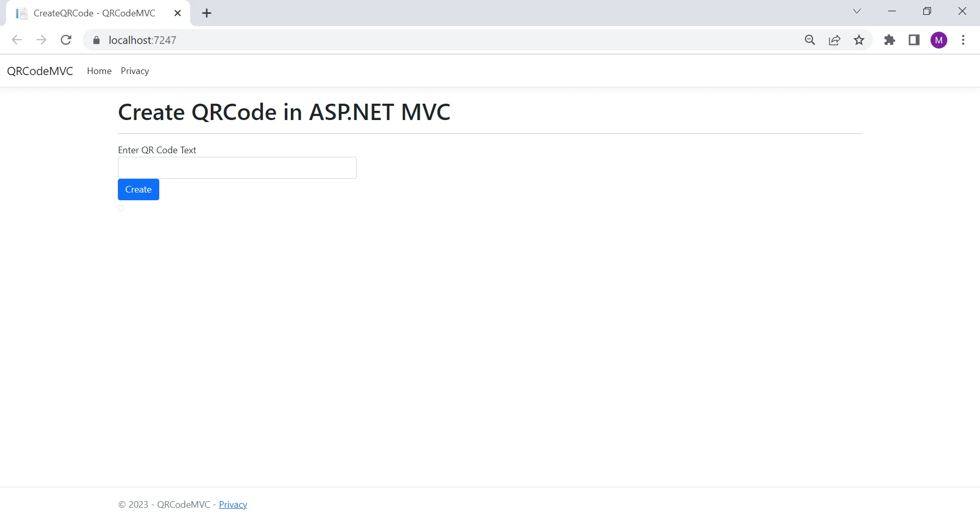Click the browser forward arrow
Viewport: 980px width, 521px height.
(x=41, y=40)
